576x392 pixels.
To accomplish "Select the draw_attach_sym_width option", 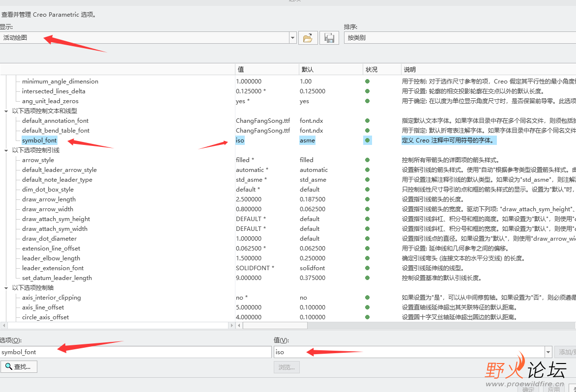I will coord(55,229).
